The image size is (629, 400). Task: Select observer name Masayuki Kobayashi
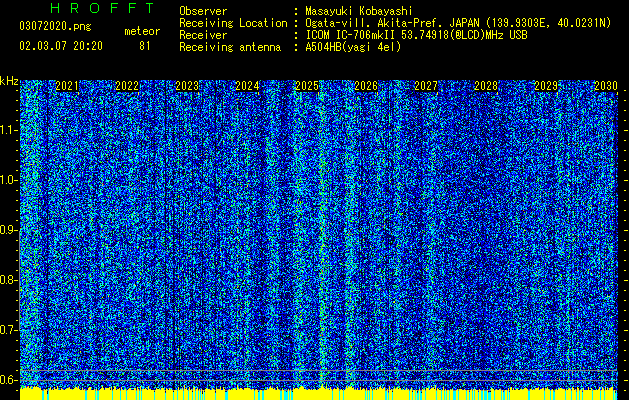pos(359,11)
